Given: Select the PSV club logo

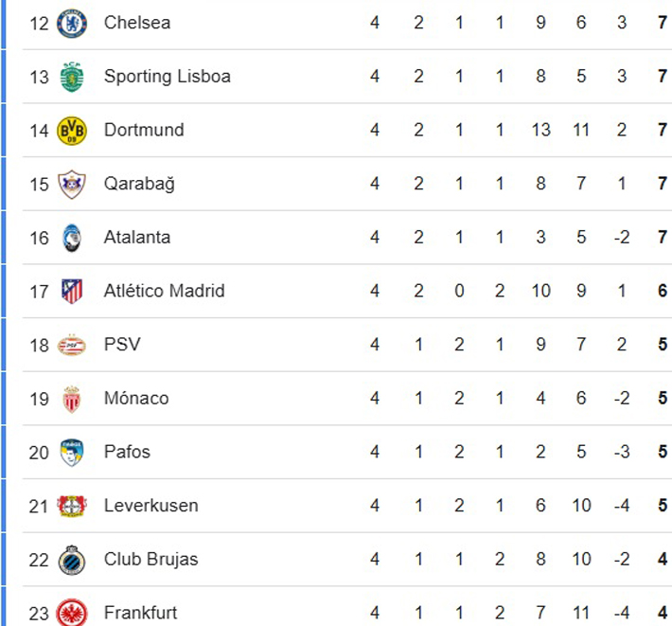Looking at the screenshot, I should click(x=72, y=345).
